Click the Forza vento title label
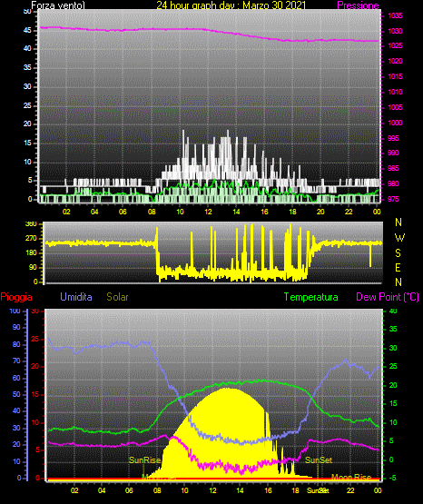 (x=58, y=5)
